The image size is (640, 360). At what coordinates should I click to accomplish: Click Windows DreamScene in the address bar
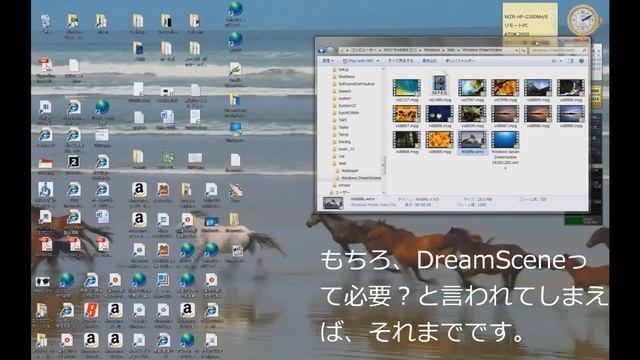pos(482,50)
